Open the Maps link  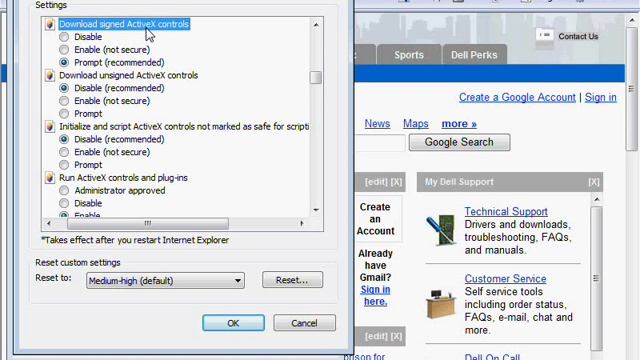[416, 124]
